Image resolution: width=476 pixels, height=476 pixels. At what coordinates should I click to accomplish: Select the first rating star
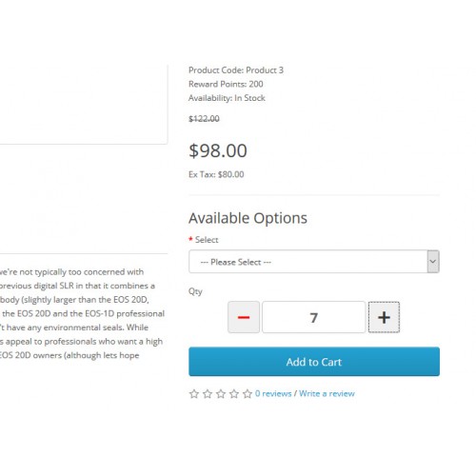click(x=194, y=394)
